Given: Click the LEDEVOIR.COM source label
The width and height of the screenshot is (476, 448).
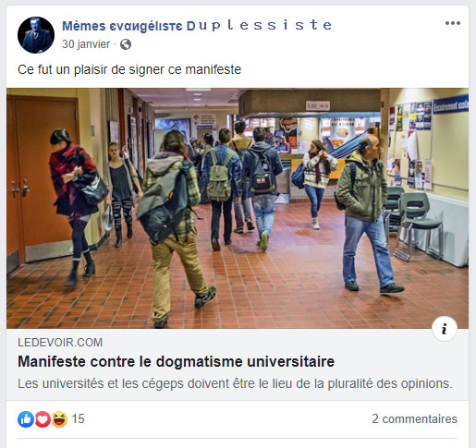Looking at the screenshot, I should (60, 343).
